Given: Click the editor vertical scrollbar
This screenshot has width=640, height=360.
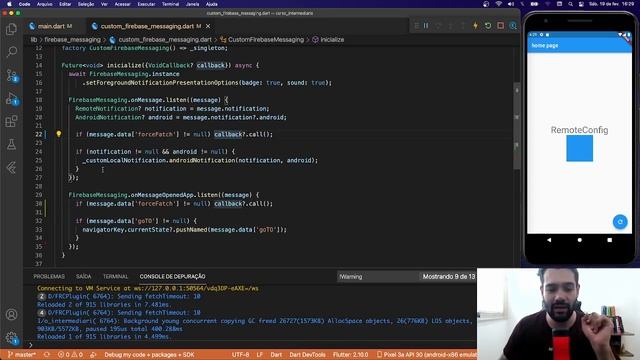Looking at the screenshot, I should pos(517,126).
